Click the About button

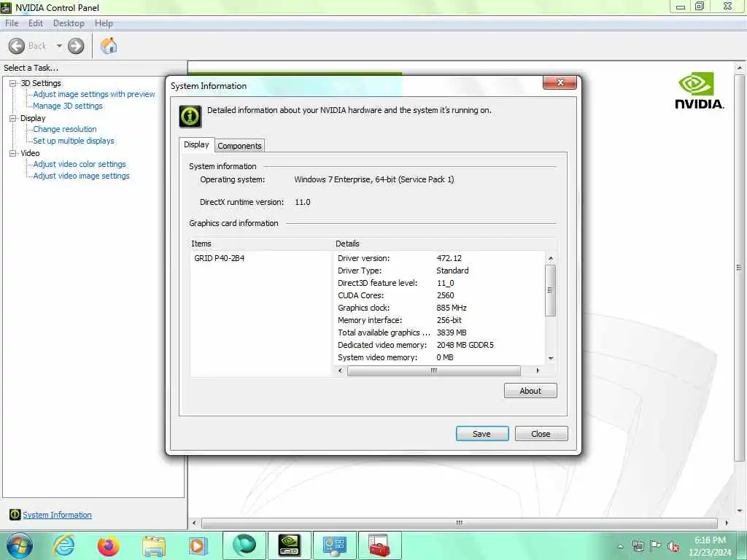pos(530,391)
